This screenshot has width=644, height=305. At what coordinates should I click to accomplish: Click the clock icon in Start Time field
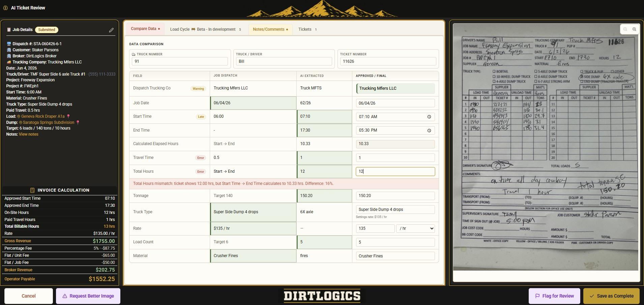point(429,117)
